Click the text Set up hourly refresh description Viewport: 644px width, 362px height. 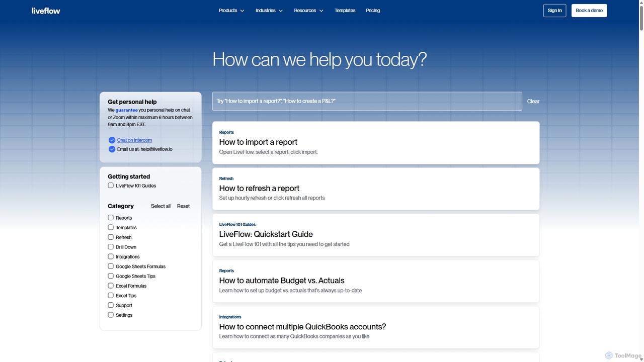pos(272,198)
